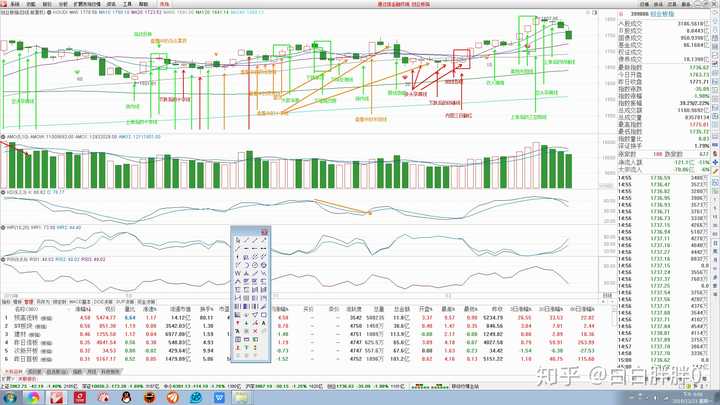The width and height of the screenshot is (720, 405).
Task: Click the pencil icon in the right sidebar
Action: [715, 171]
